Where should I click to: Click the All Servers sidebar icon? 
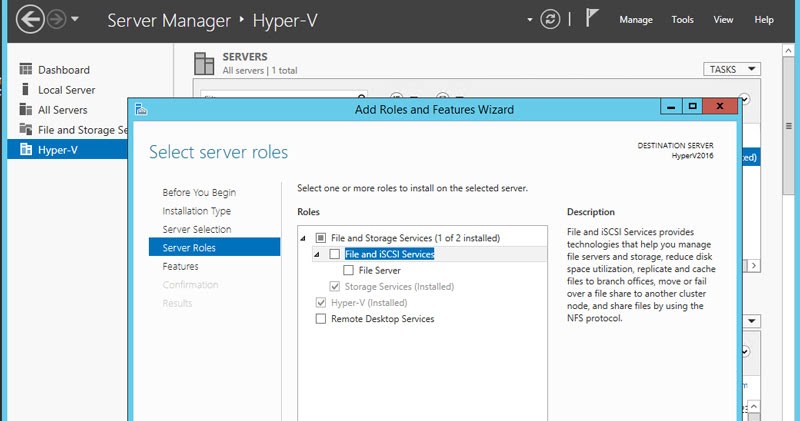click(26, 109)
